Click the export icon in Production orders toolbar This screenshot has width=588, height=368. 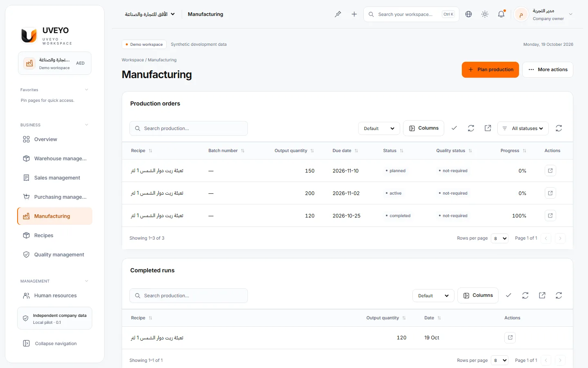[x=488, y=128]
